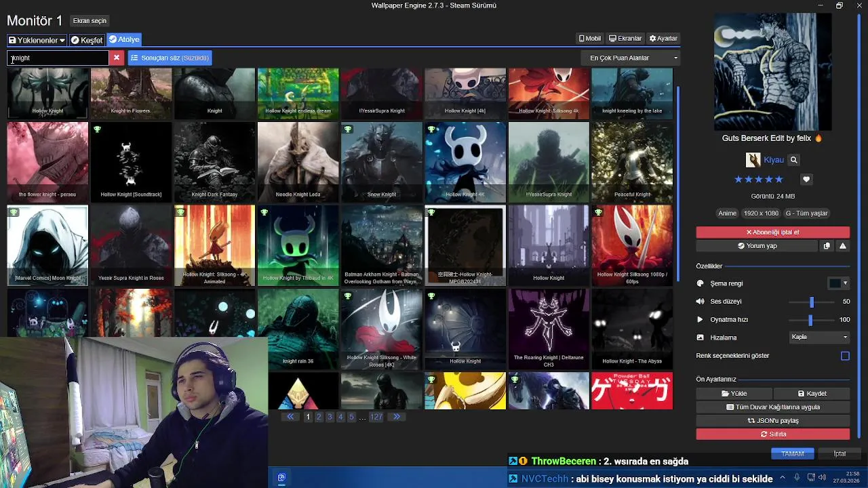Click the Kaydet preset button
Image resolution: width=868 pixels, height=488 pixels.
(x=812, y=393)
